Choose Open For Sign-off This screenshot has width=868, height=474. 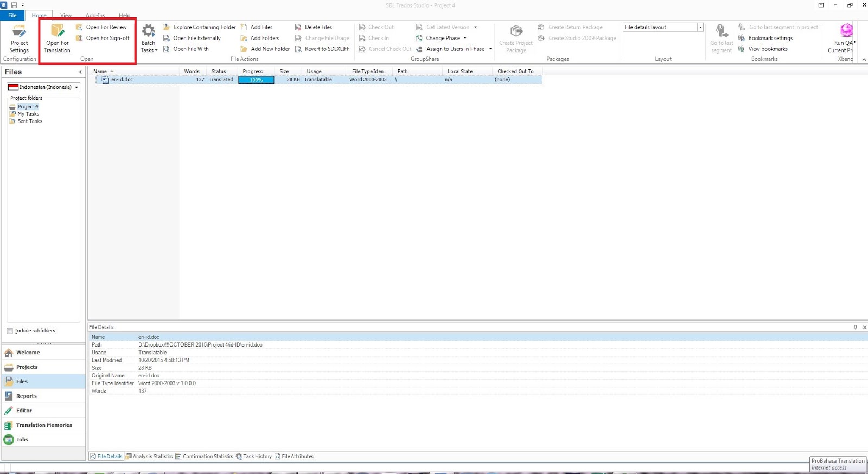[x=103, y=38]
